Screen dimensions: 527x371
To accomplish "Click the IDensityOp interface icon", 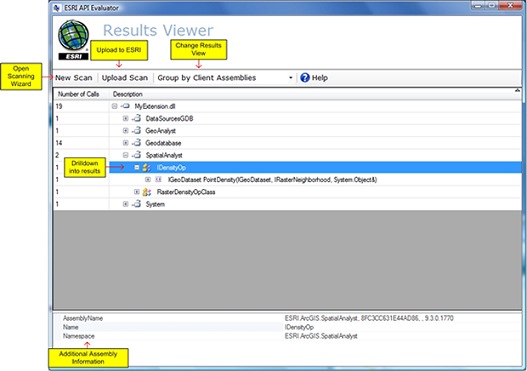I will click(x=147, y=167).
